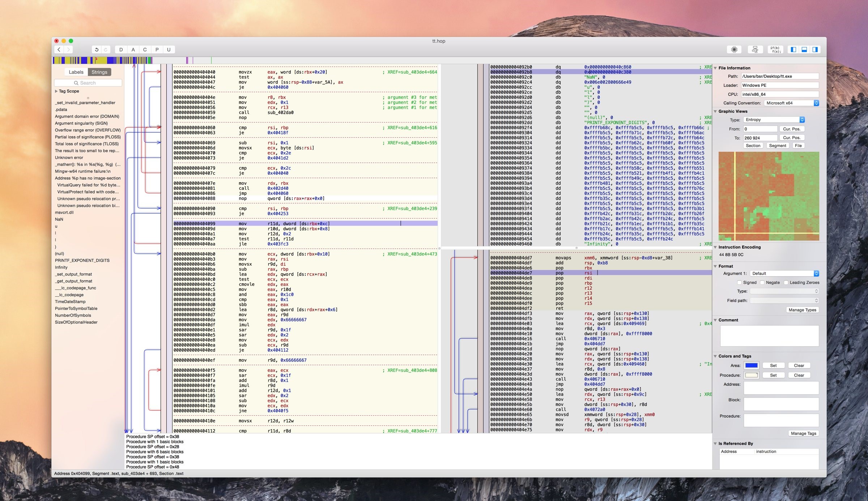Mark selection as Data with D button
Screen dimensions: 868x501
tap(121, 50)
